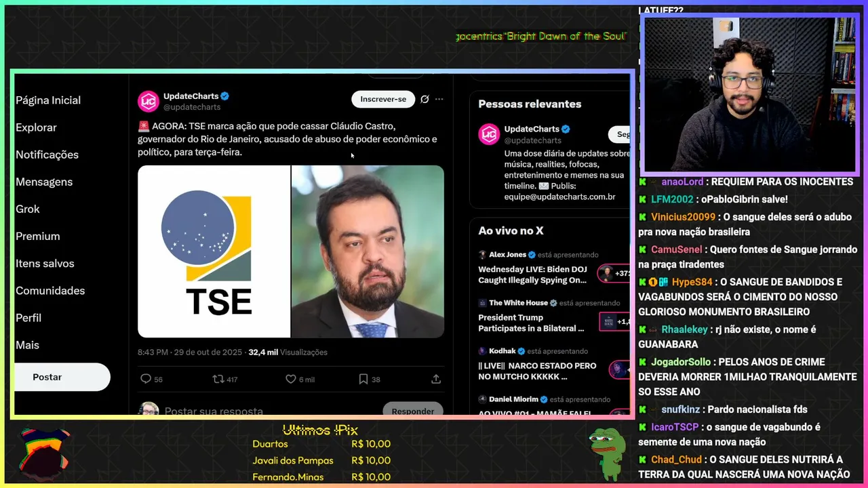The image size is (868, 488).
Task: Click the Inscrever-se button
Action: [x=383, y=99]
